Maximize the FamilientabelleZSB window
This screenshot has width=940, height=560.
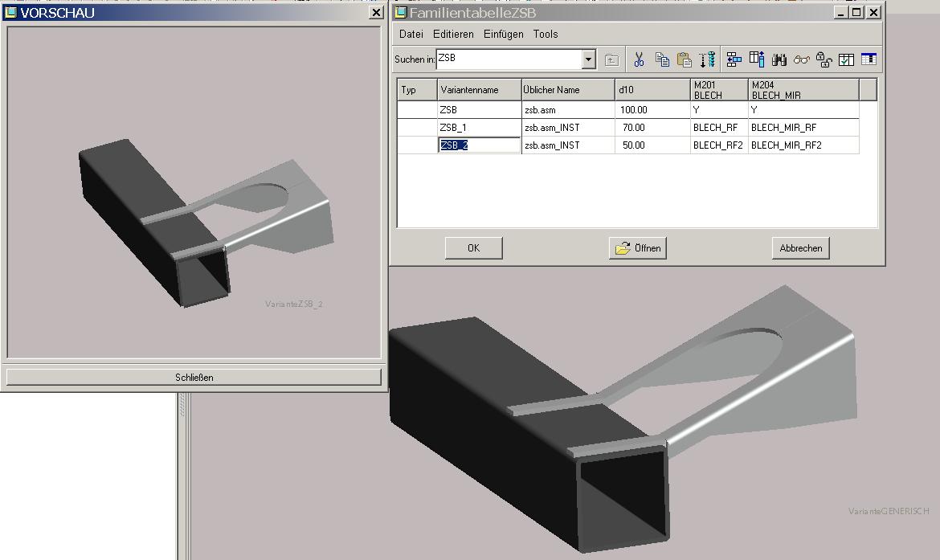[856, 13]
